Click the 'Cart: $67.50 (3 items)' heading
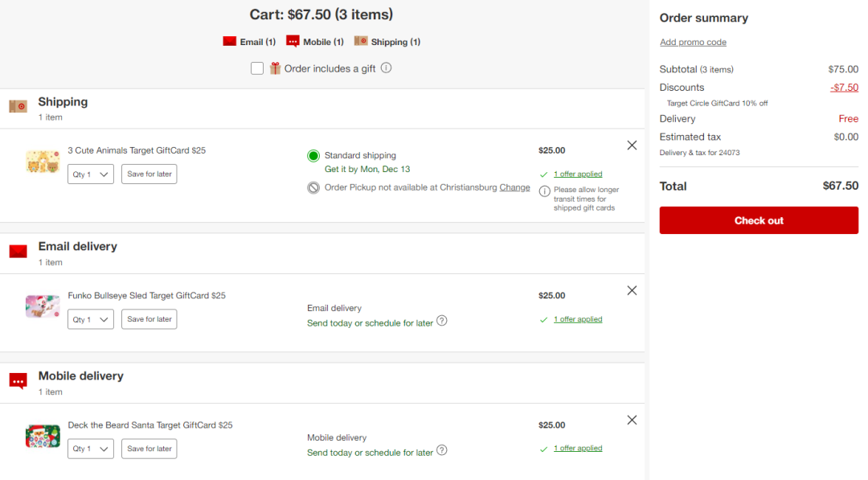This screenshot has width=868, height=480. [321, 14]
